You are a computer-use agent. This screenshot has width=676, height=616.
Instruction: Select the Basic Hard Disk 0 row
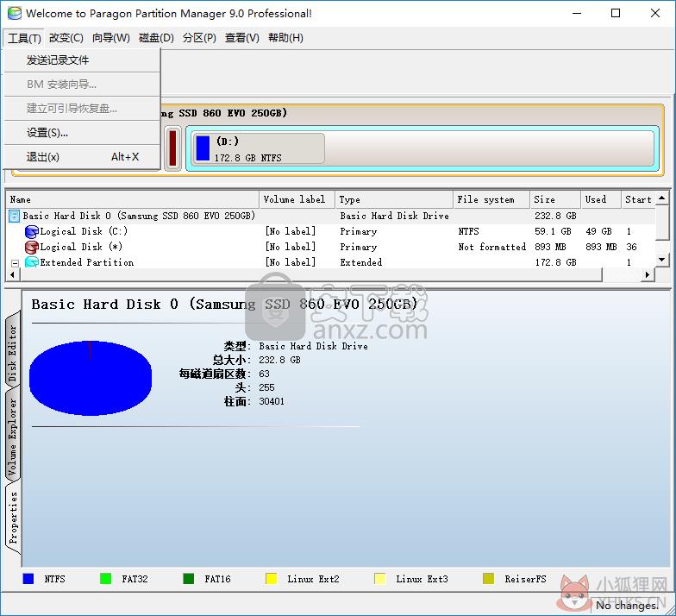(x=331, y=216)
